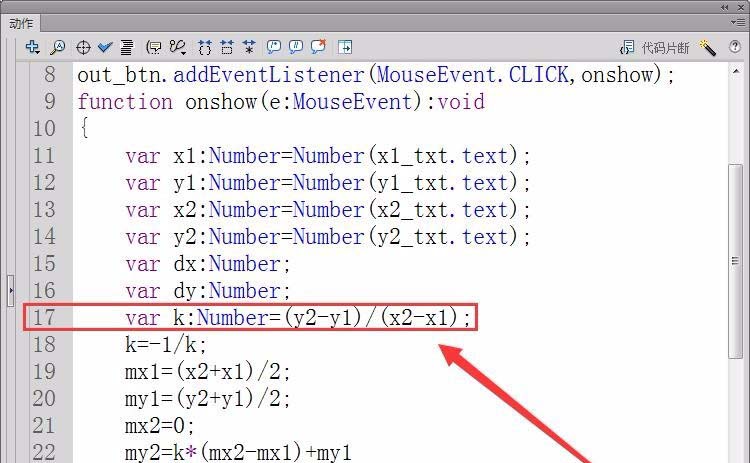Viewport: 750px width, 463px height.
Task: Click 'mx2=0;' on line 21
Action: coord(160,425)
